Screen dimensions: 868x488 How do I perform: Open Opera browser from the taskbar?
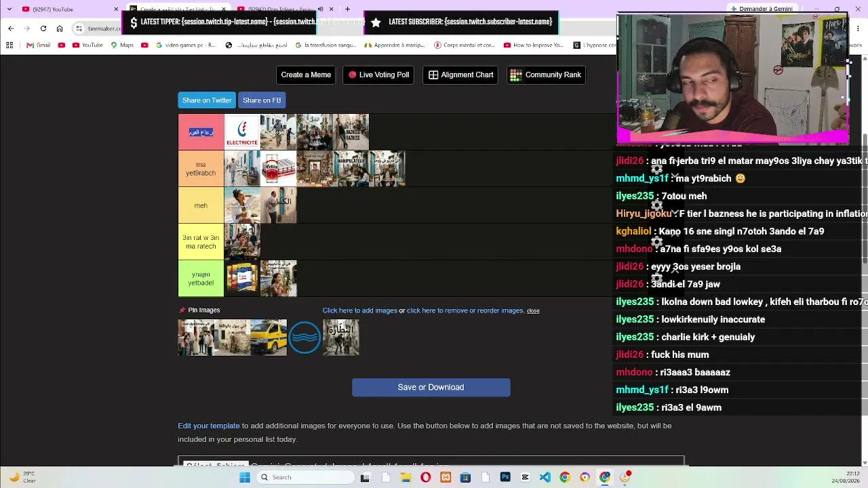[425, 477]
